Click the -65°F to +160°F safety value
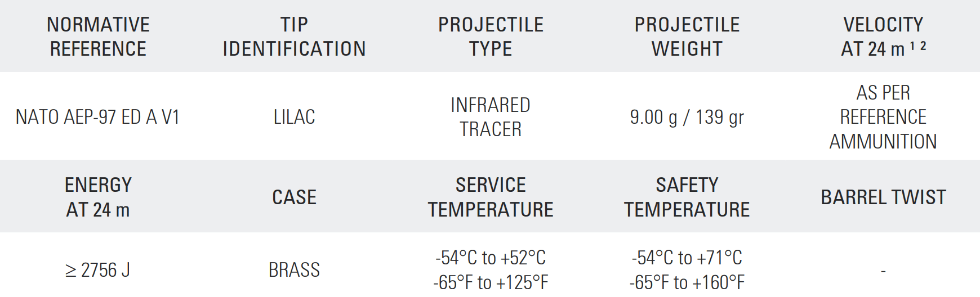The height and width of the screenshot is (297, 980). tap(687, 282)
